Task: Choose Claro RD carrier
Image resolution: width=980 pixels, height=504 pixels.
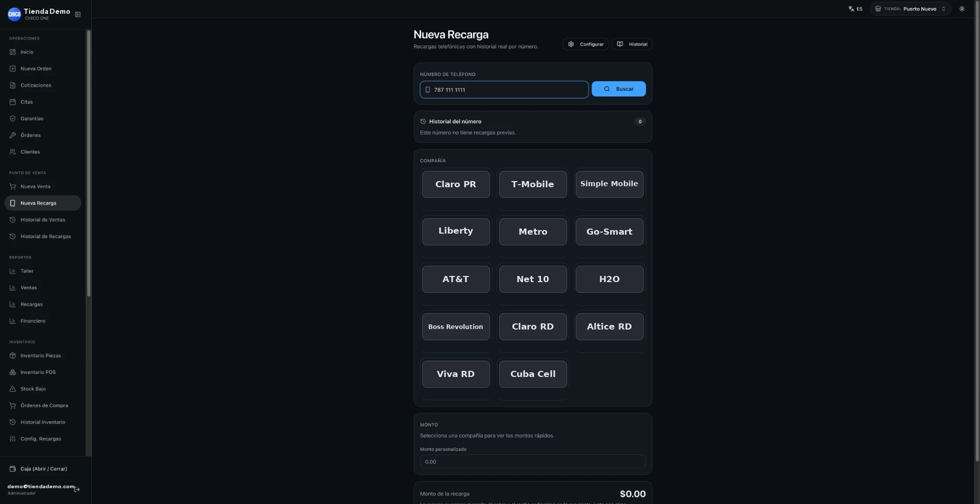Action: click(x=533, y=326)
